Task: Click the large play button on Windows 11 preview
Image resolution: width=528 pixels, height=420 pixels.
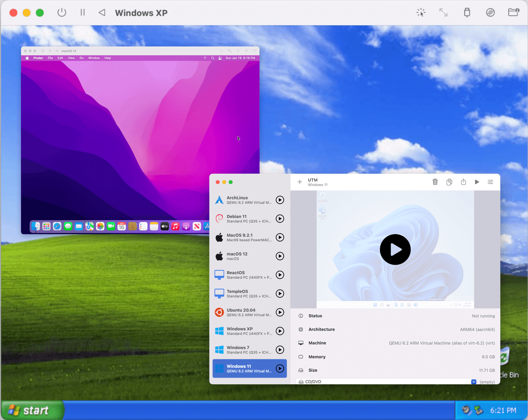Action: 395,249
